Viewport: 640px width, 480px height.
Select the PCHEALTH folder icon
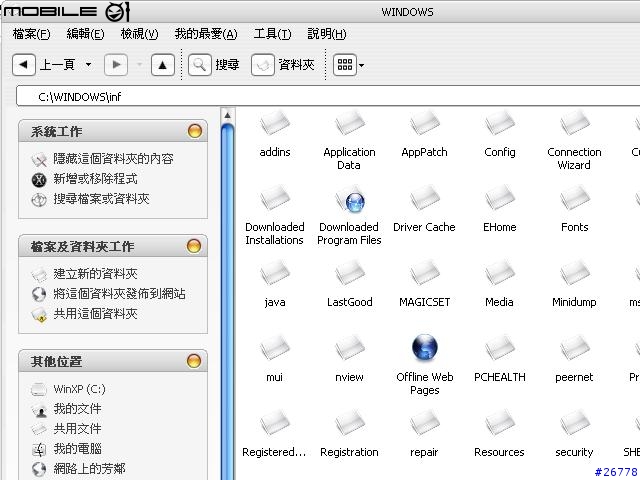pyautogui.click(x=500, y=348)
